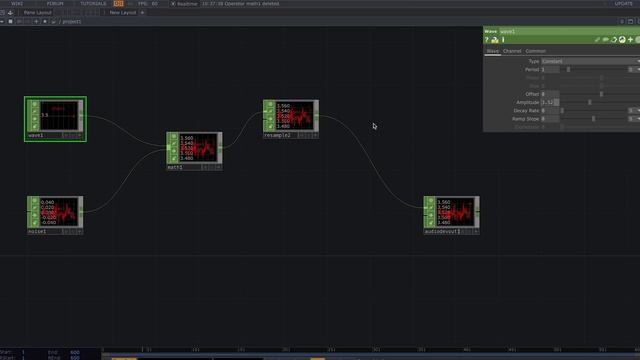Click the pencil comment icon in parameter header
Screen dimensions: 640x360
point(597,40)
